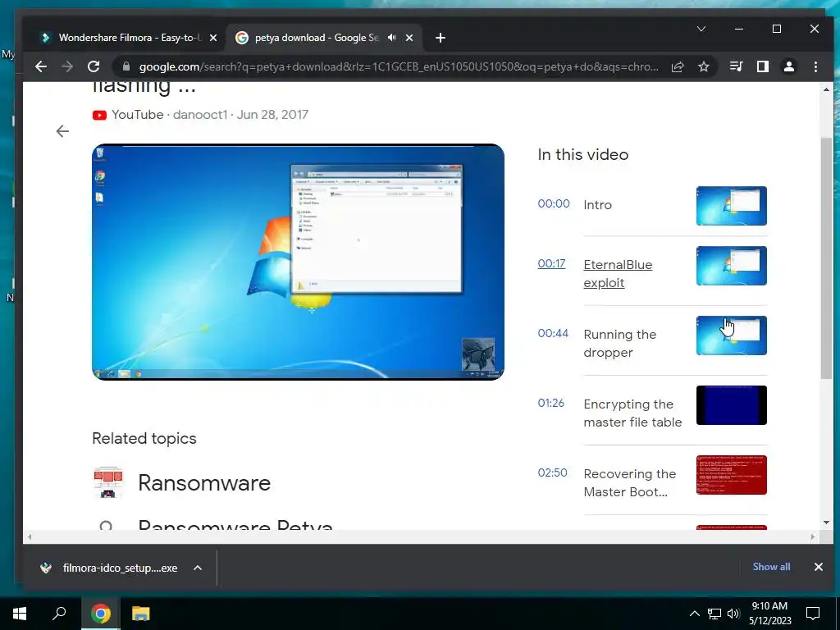The height and width of the screenshot is (630, 840).
Task: Click the YouTube source label
Action: coord(137,115)
